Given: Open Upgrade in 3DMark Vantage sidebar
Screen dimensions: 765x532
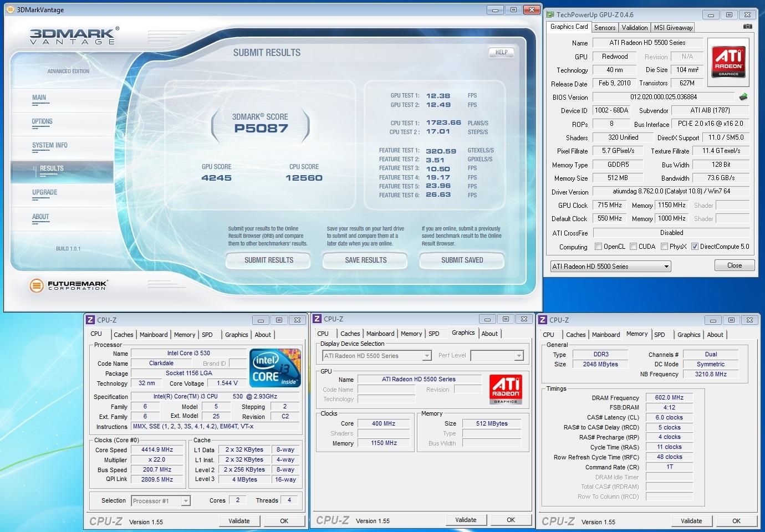Looking at the screenshot, I should point(45,192).
